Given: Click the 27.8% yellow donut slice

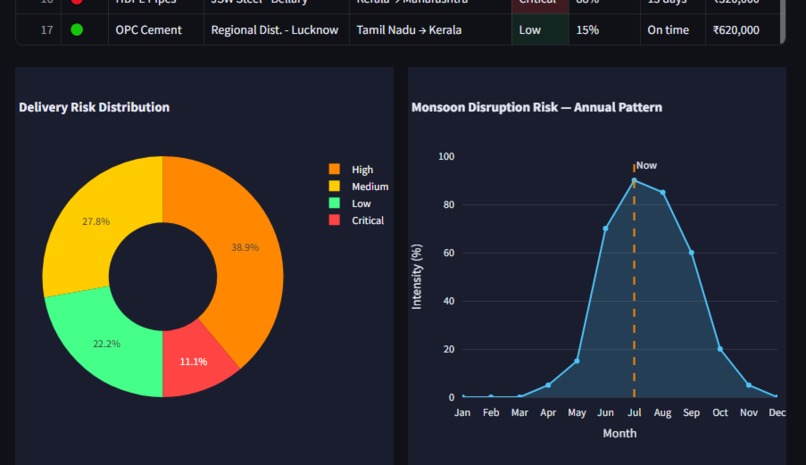Looking at the screenshot, I should [96, 221].
